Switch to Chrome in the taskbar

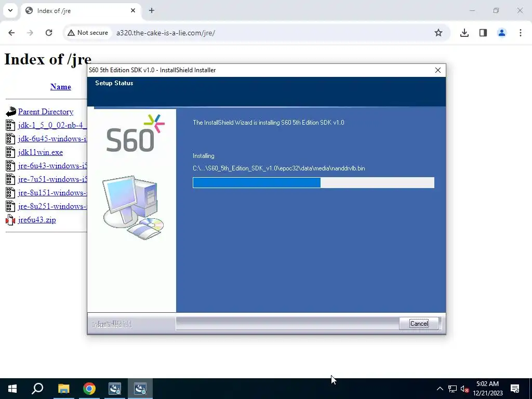tap(89, 389)
